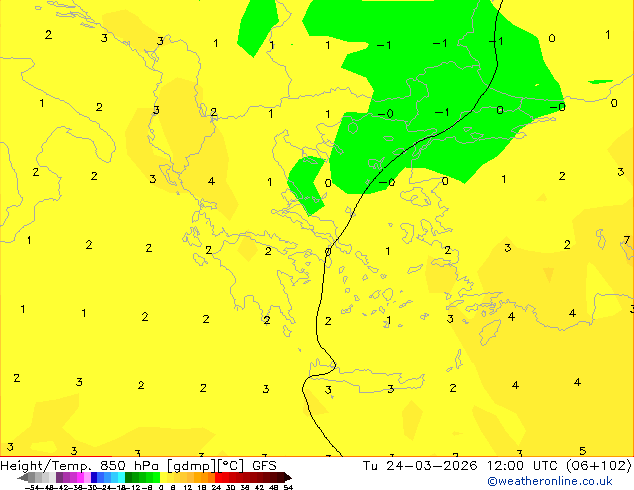Pick the bright yellow swatch on temperature scale

click(163, 477)
